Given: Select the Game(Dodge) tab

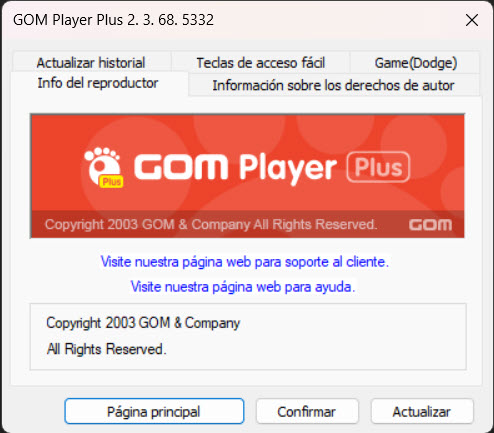Looking at the screenshot, I should point(416,63).
